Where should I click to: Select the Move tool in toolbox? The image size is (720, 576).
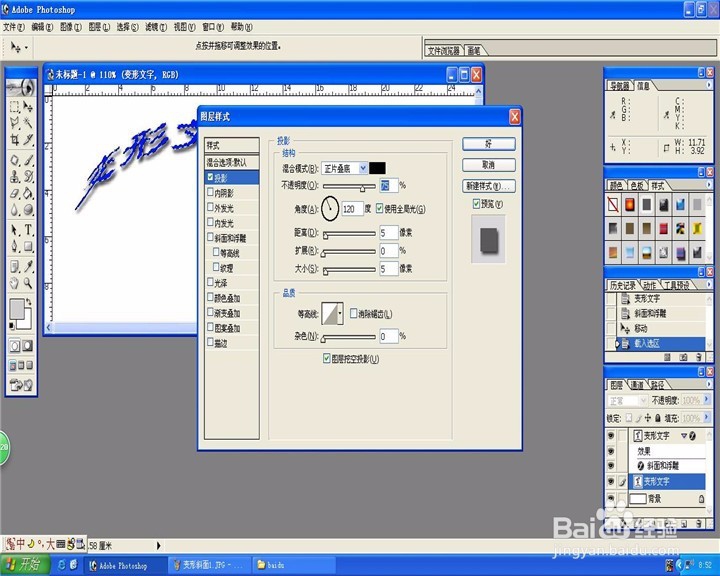coord(28,107)
